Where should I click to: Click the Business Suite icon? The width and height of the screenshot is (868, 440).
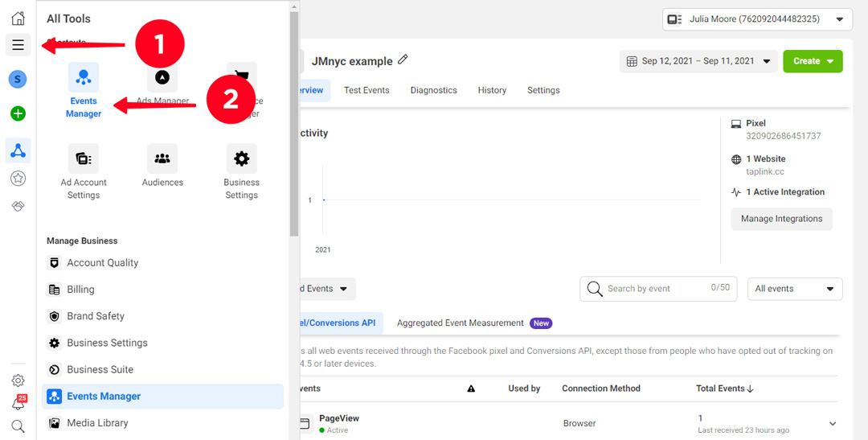tap(55, 369)
